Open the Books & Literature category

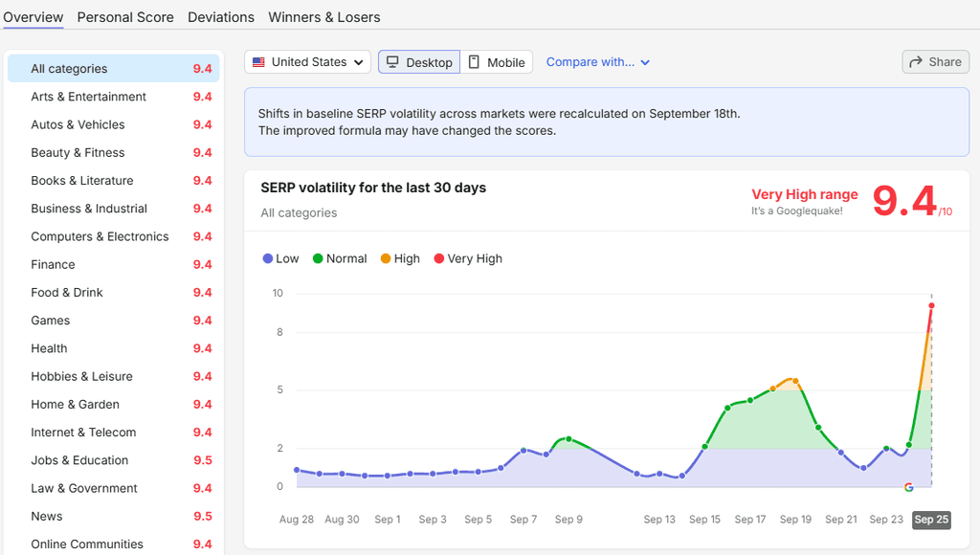point(114,181)
